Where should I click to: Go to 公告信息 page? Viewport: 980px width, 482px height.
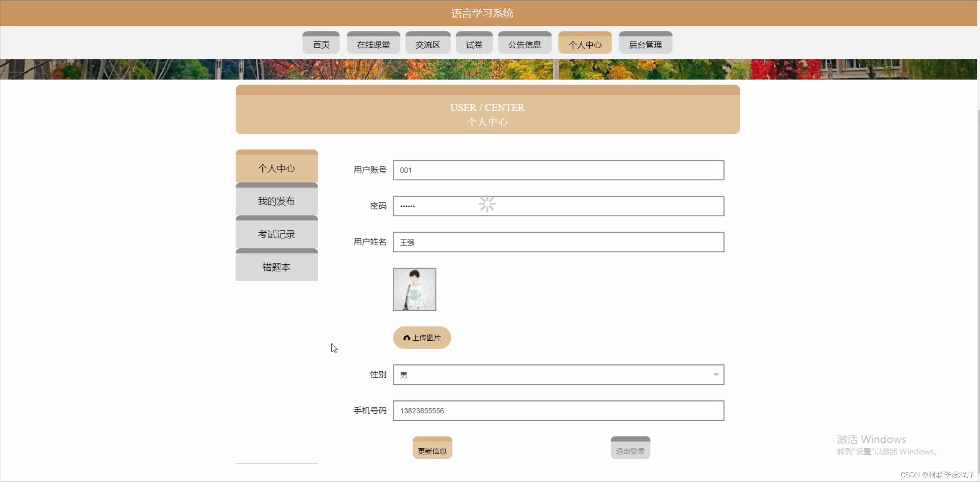coord(524,43)
